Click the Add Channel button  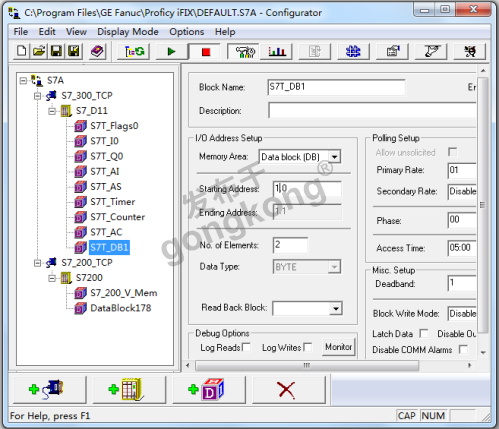pyautogui.click(x=49, y=389)
